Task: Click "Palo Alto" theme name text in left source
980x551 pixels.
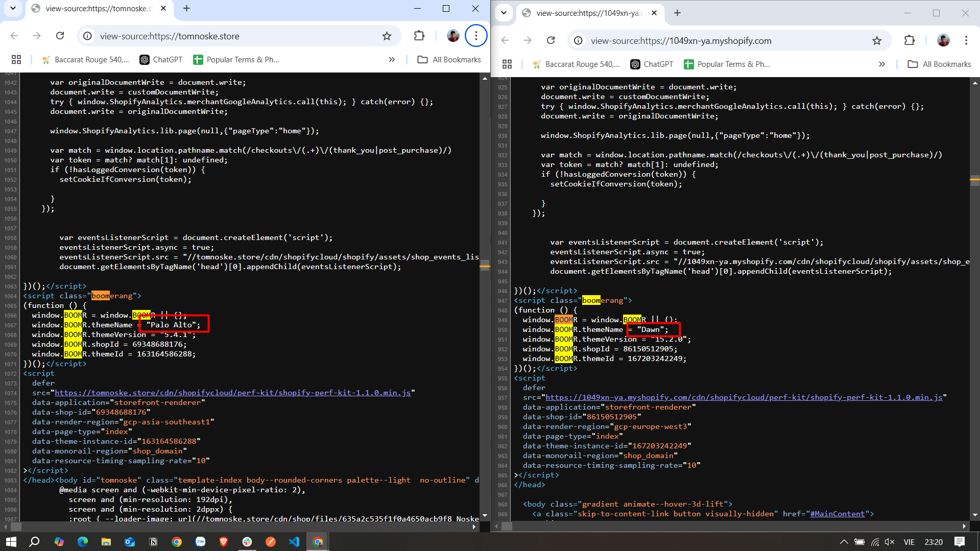Action: click(171, 325)
